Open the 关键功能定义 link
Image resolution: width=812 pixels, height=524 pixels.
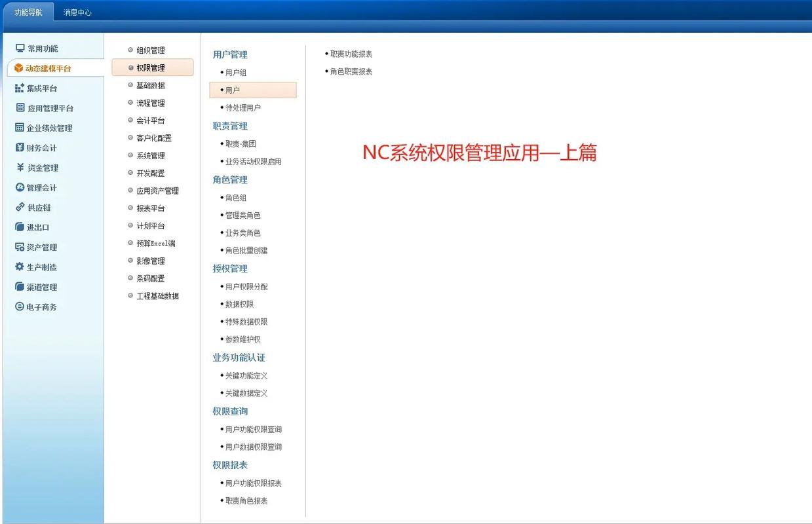pyautogui.click(x=246, y=375)
